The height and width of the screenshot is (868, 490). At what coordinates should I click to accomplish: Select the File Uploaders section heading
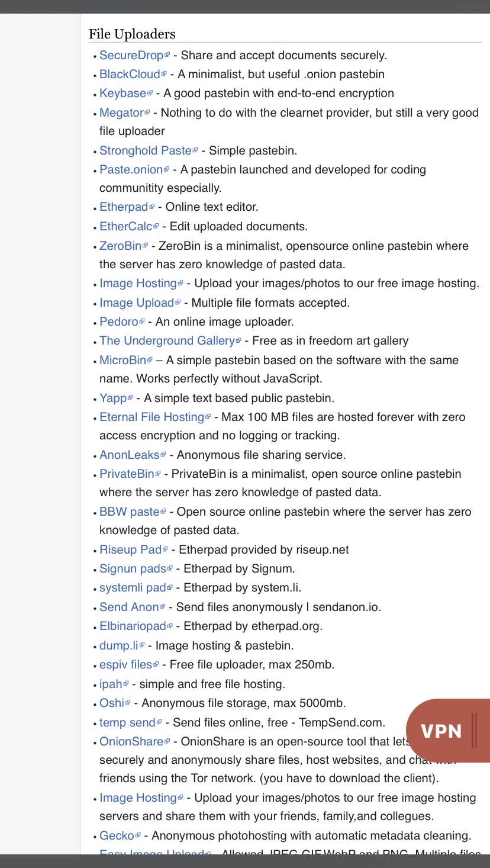pyautogui.click(x=132, y=34)
